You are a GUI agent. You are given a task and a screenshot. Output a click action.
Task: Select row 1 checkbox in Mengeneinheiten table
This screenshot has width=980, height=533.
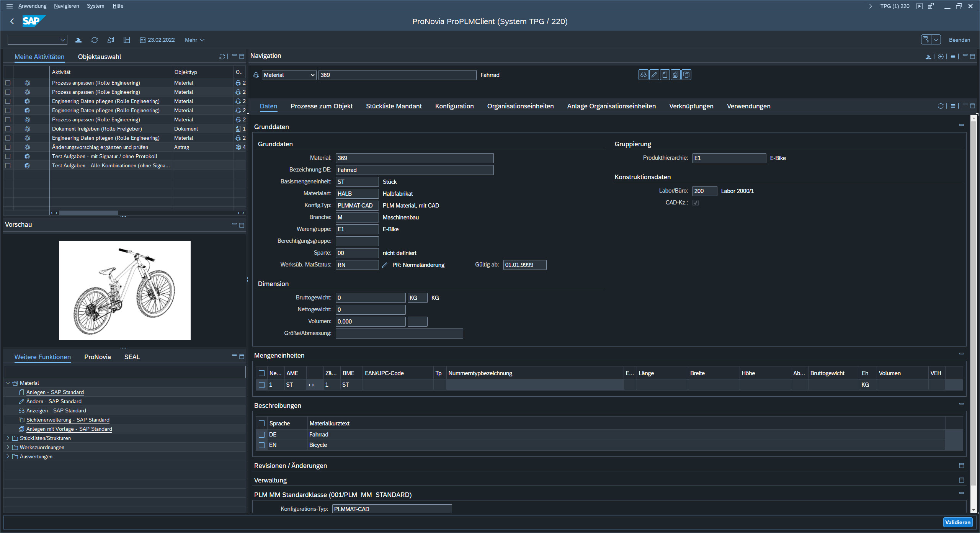click(262, 385)
